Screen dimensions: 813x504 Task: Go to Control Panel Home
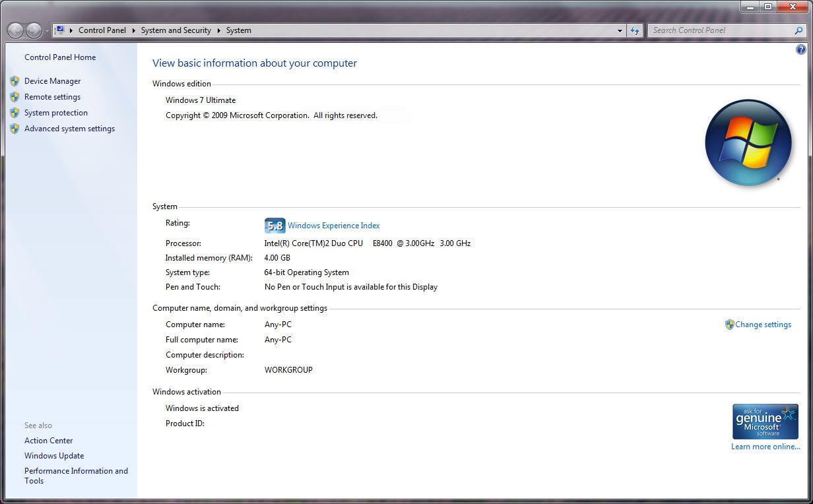coord(60,57)
